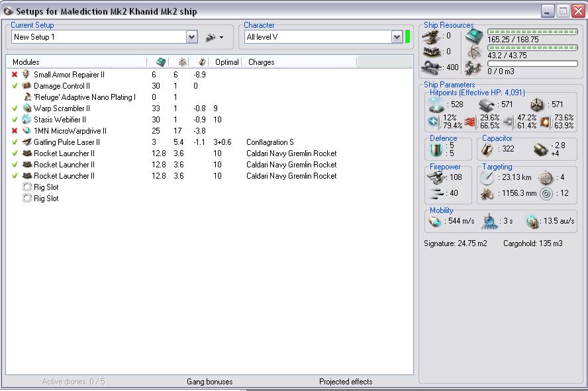Click the targeting range icon showing 23.13 km

pyautogui.click(x=487, y=178)
